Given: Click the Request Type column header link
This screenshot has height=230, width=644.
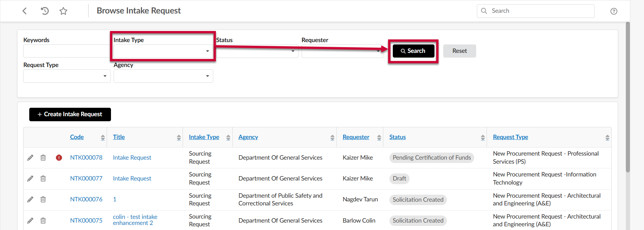Looking at the screenshot, I should 510,137.
